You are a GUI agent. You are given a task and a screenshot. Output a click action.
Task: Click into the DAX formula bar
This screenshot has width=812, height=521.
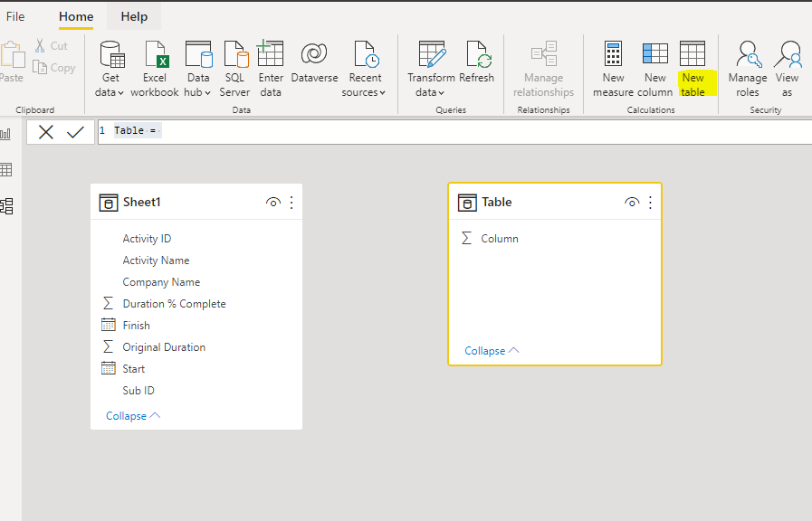[x=453, y=131]
